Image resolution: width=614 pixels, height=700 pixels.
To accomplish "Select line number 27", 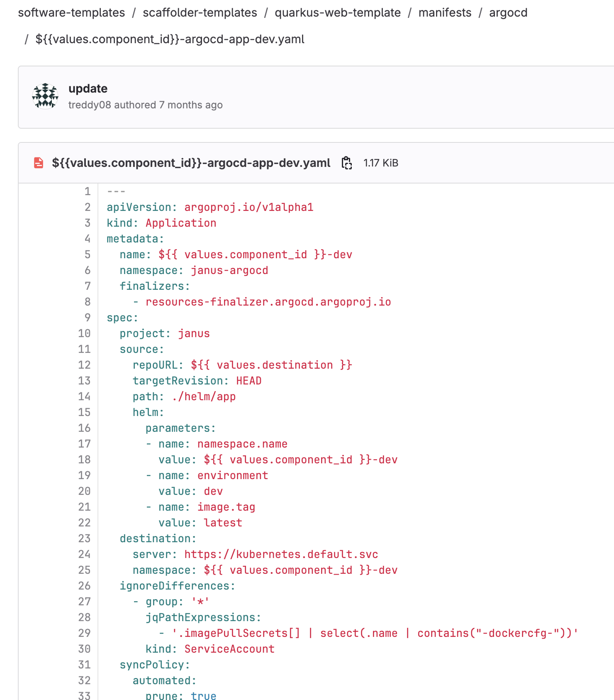I will point(84,602).
